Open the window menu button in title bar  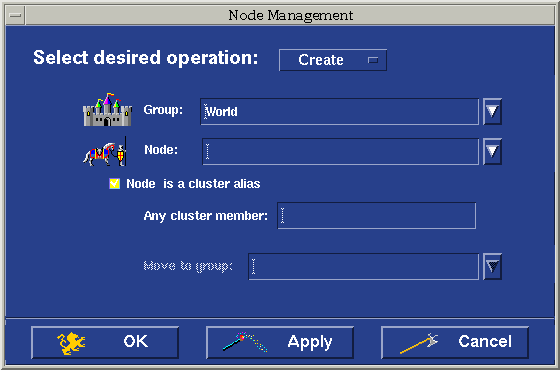point(15,15)
